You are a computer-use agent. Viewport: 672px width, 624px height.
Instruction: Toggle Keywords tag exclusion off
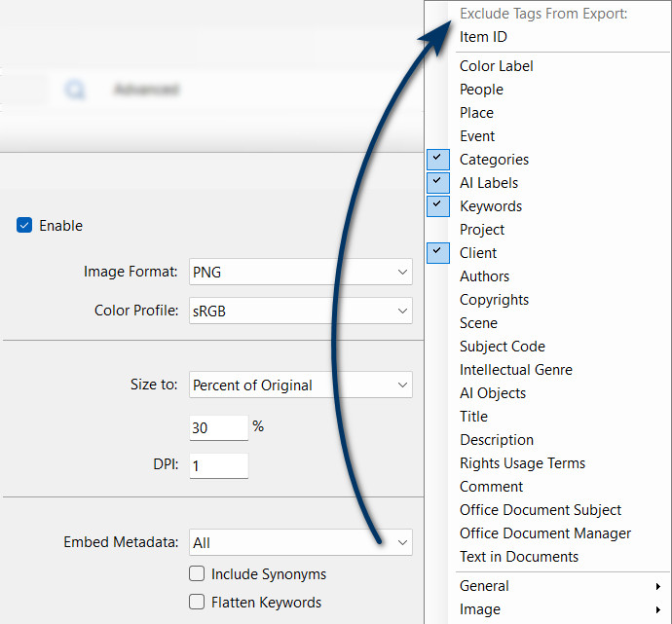tap(490, 206)
